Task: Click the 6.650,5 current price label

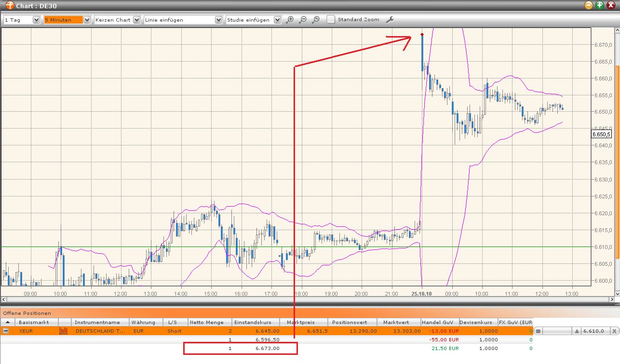Action: (601, 134)
